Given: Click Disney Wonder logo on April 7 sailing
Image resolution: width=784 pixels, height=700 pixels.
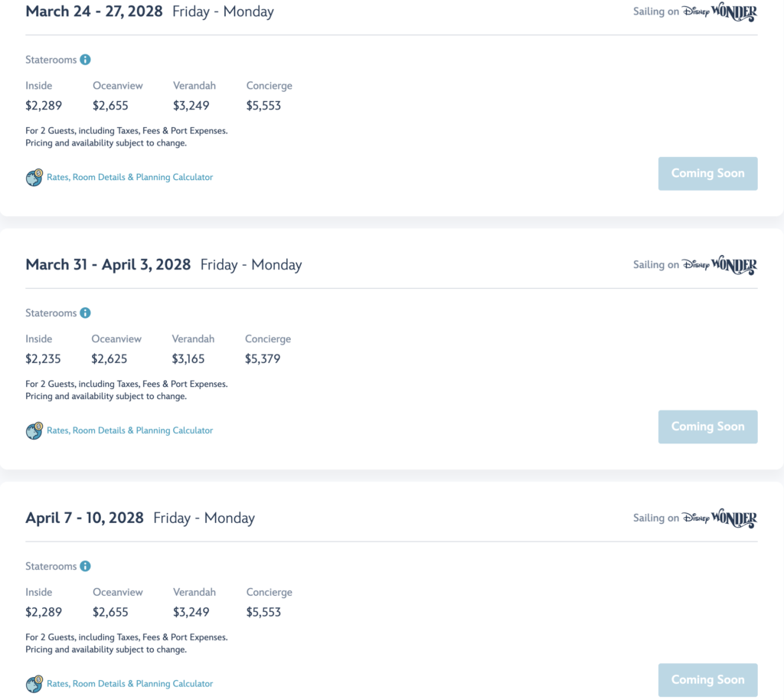Looking at the screenshot, I should point(720,518).
